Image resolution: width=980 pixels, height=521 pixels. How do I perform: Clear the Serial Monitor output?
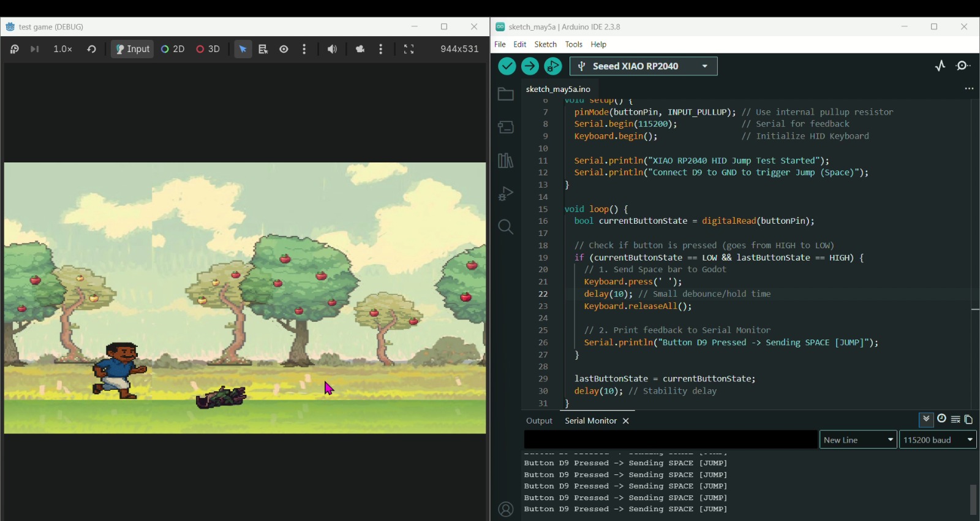(x=956, y=420)
